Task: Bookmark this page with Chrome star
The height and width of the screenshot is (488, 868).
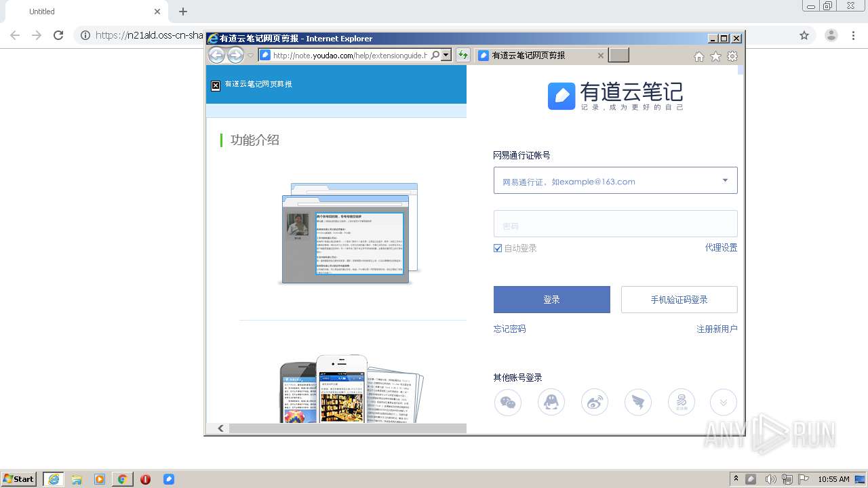Action: [804, 35]
